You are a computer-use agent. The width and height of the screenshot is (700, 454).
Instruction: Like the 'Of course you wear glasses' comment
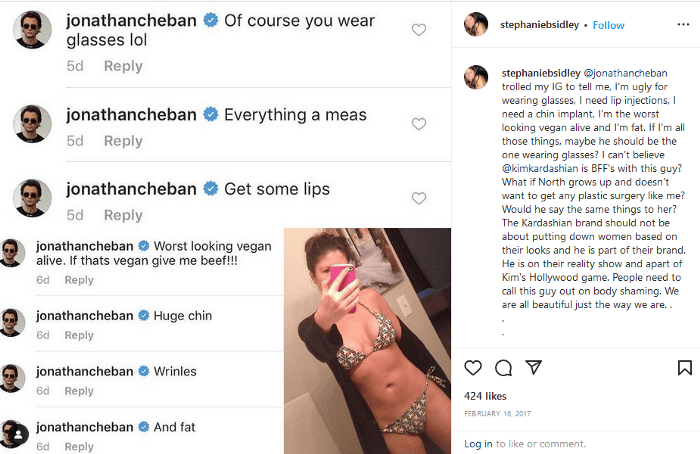419,30
